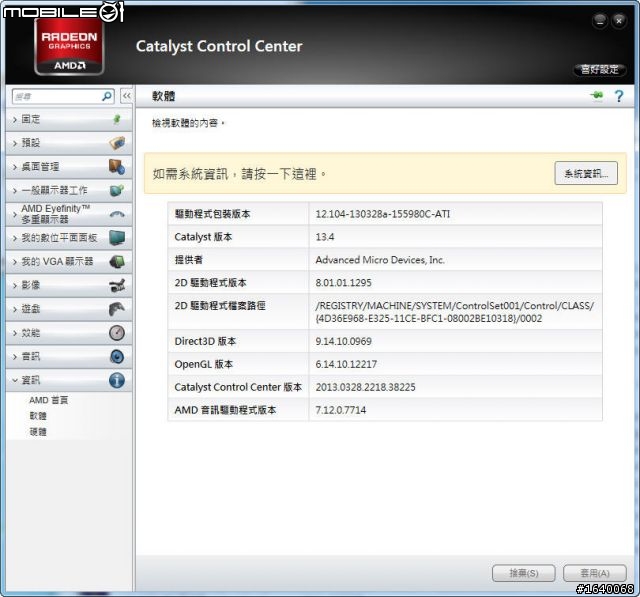Open help via question mark icon
Viewport: 640px width, 597px height.
[619, 96]
